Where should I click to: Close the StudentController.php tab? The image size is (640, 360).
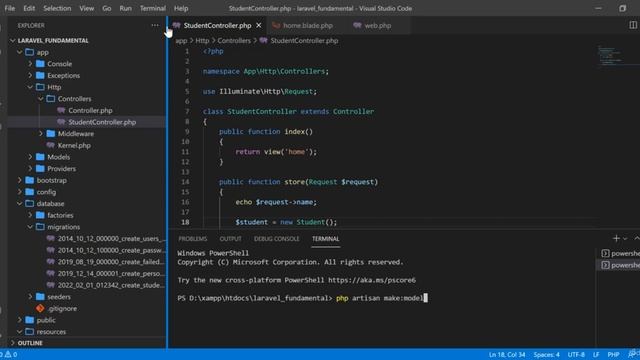[259, 25]
